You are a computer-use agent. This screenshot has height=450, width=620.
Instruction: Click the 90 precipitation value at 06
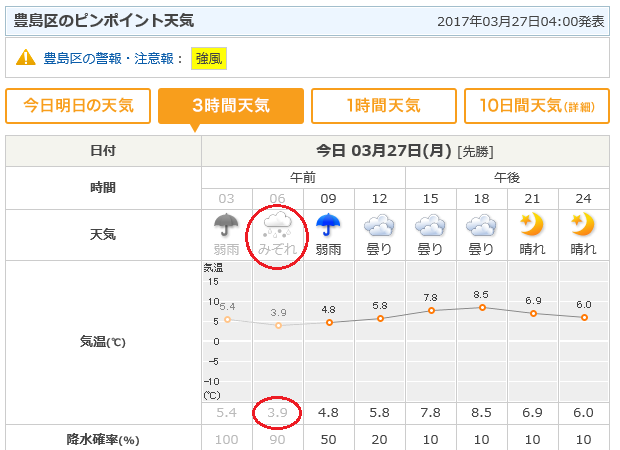[278, 440]
